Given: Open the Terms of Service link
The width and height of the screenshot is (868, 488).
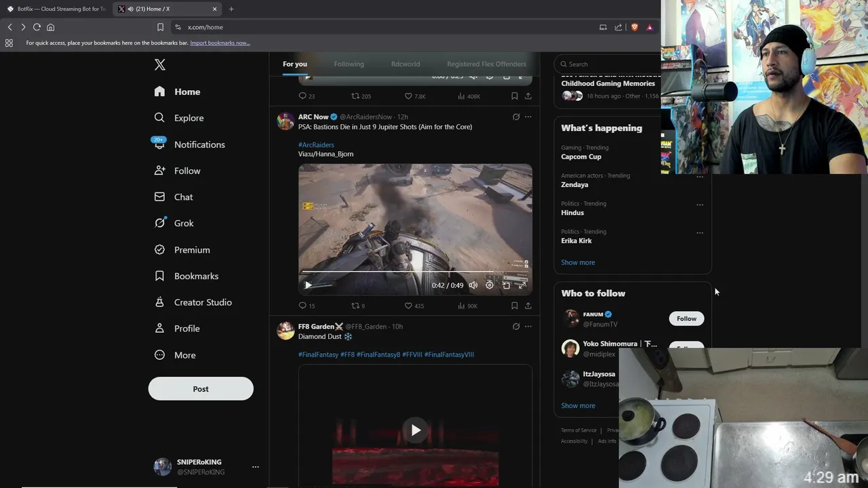Looking at the screenshot, I should pyautogui.click(x=578, y=430).
